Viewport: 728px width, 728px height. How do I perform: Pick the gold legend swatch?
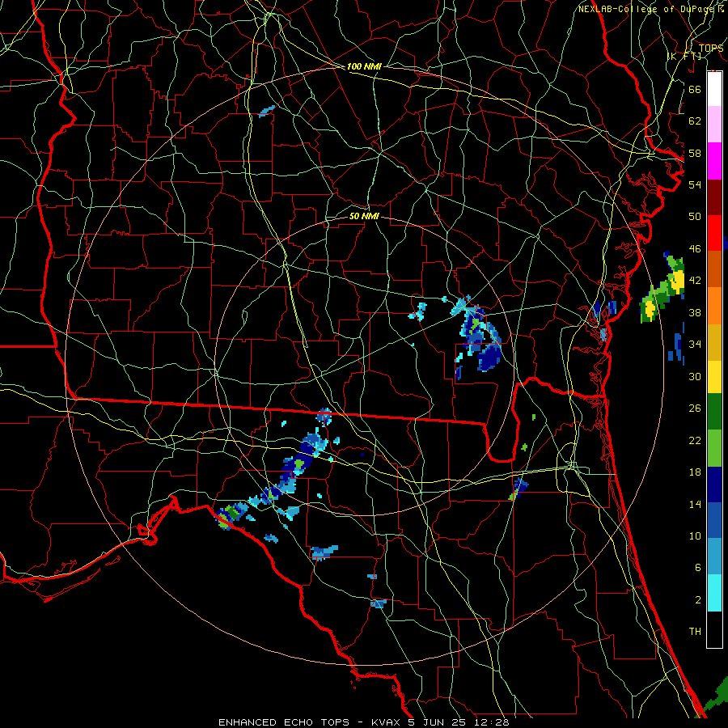point(714,342)
